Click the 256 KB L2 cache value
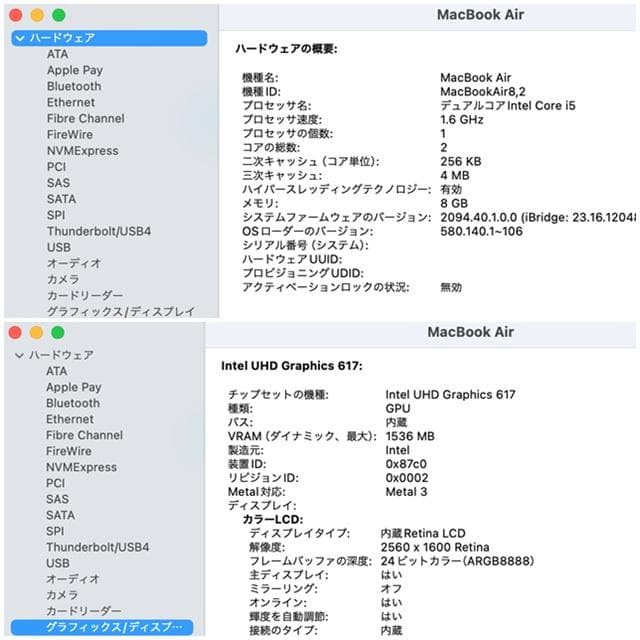 [x=460, y=162]
